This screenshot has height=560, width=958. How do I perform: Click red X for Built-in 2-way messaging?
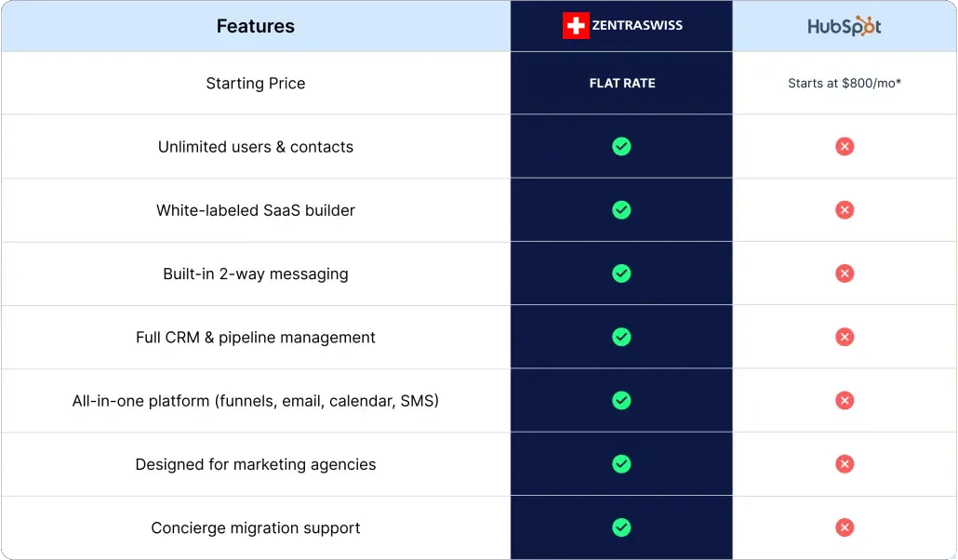click(845, 273)
